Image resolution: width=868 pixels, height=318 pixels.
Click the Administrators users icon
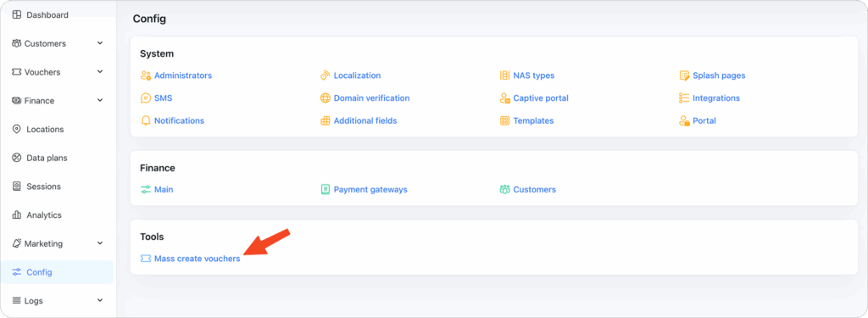146,75
